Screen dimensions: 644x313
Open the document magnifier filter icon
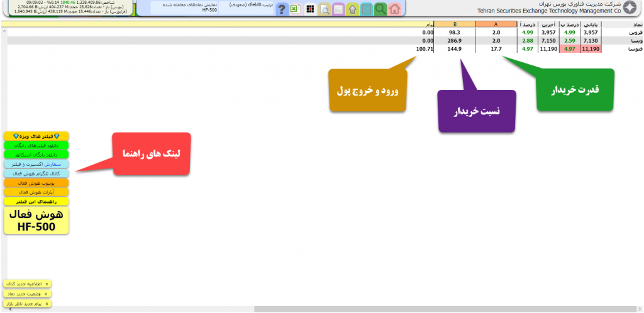tap(325, 9)
